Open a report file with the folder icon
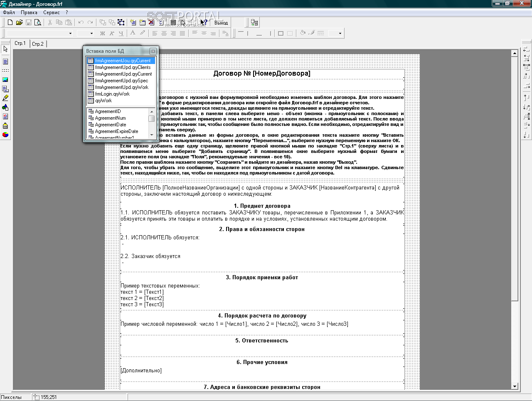 click(x=19, y=22)
